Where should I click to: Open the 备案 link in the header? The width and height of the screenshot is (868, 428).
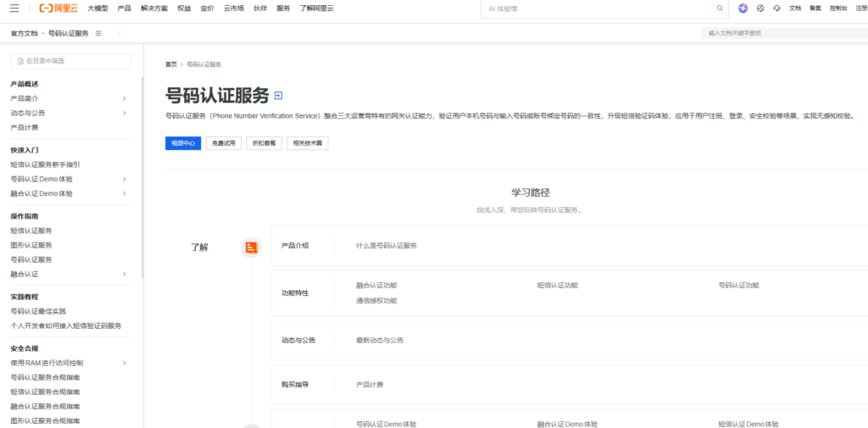tap(815, 8)
